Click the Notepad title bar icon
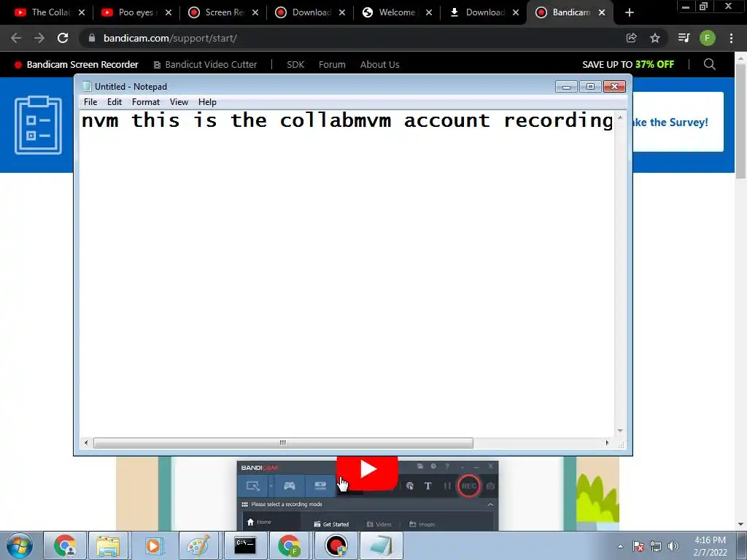 pyautogui.click(x=87, y=86)
